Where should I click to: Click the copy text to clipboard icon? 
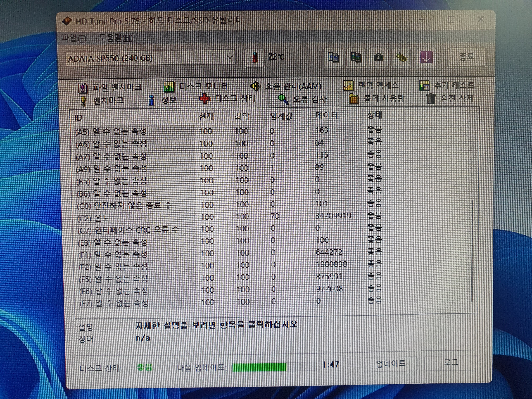pos(333,58)
